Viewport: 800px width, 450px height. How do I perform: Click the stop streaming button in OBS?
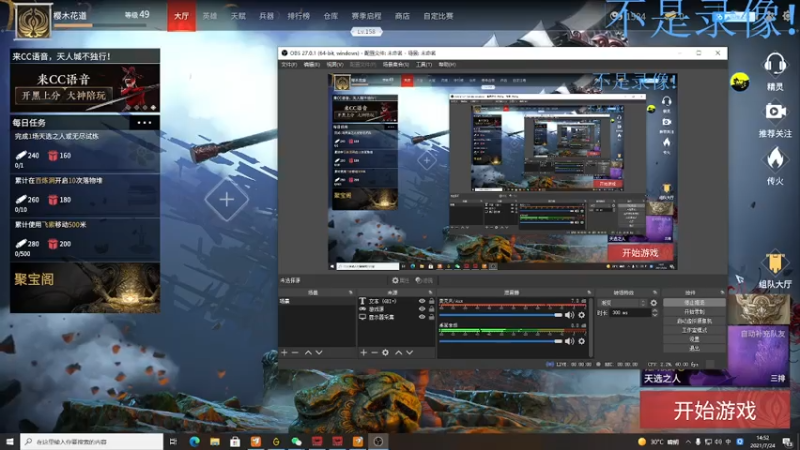click(694, 303)
